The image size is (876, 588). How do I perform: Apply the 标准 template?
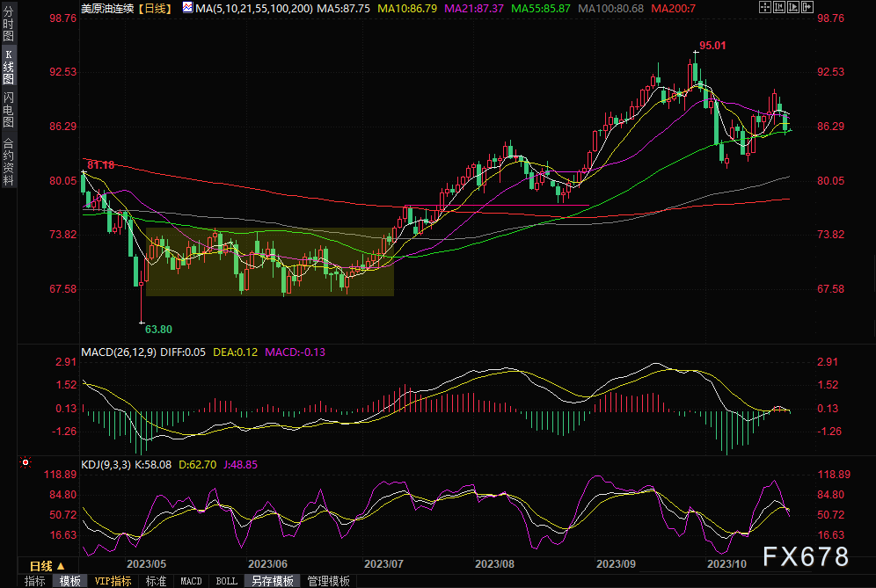click(156, 581)
